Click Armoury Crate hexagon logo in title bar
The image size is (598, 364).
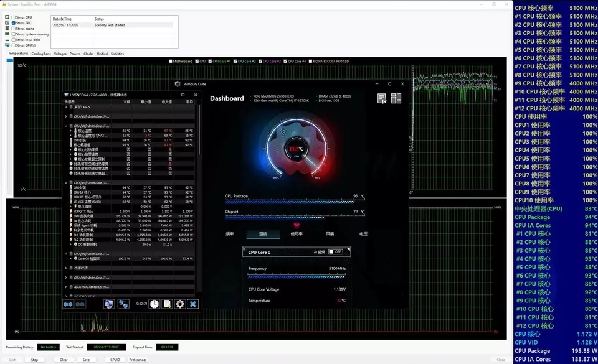[x=178, y=84]
